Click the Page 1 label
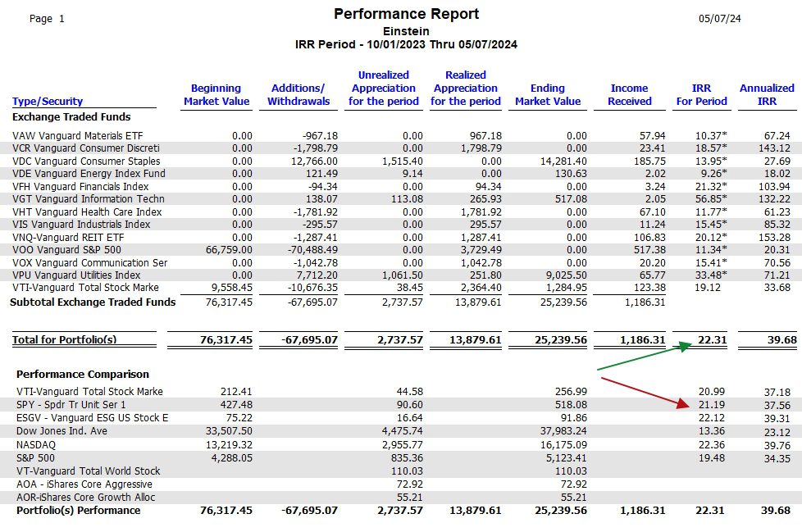 [x=47, y=19]
